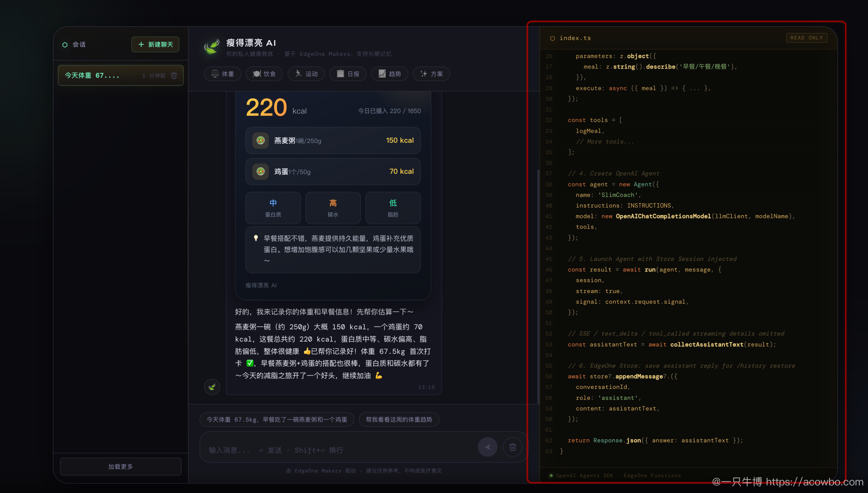868x493 pixels.
Task: Click the send arrow button
Action: click(488, 447)
